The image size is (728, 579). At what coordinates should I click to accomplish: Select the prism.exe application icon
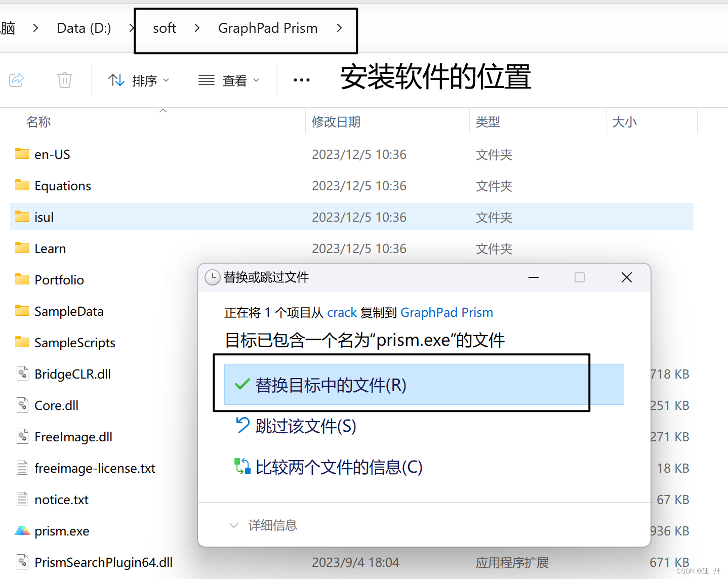click(22, 530)
